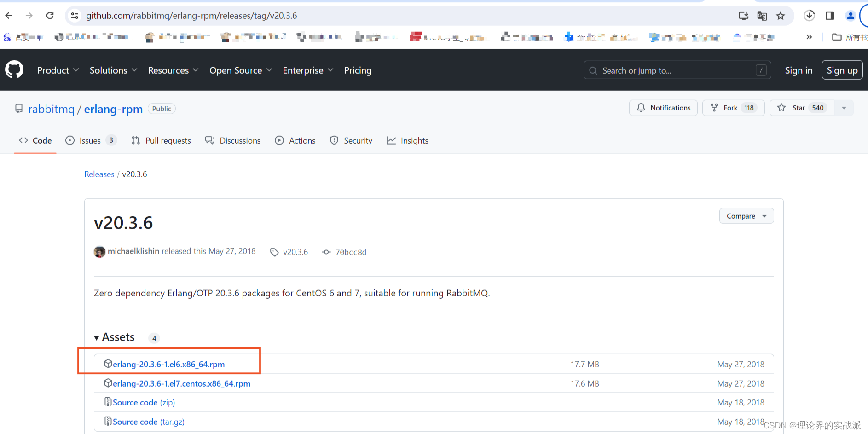Click the Sign up button
The image size is (868, 434).
pos(842,70)
